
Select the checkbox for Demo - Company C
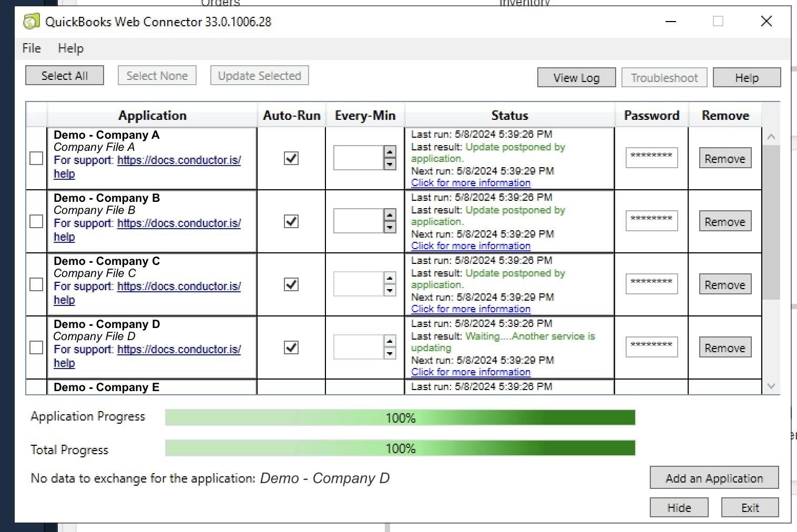[x=36, y=284]
